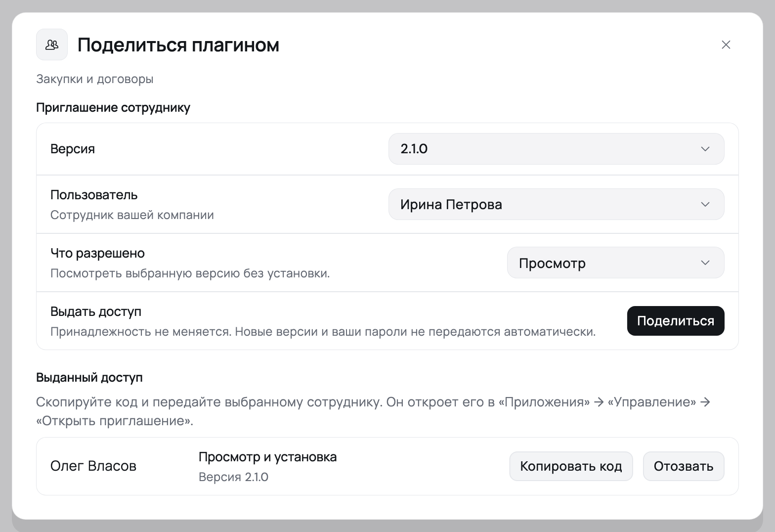Screen dimensions: 775x532
Task: Click the Пользователь label
Action: [x=94, y=195]
